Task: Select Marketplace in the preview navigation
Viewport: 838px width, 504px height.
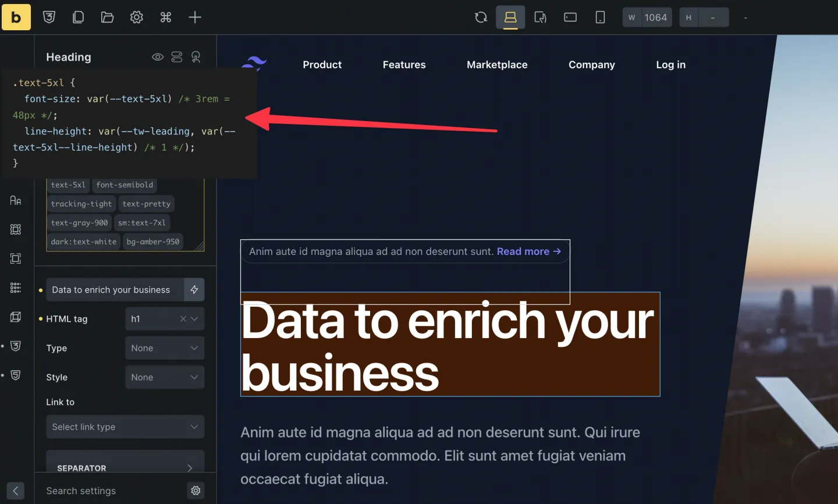Action: pos(496,65)
